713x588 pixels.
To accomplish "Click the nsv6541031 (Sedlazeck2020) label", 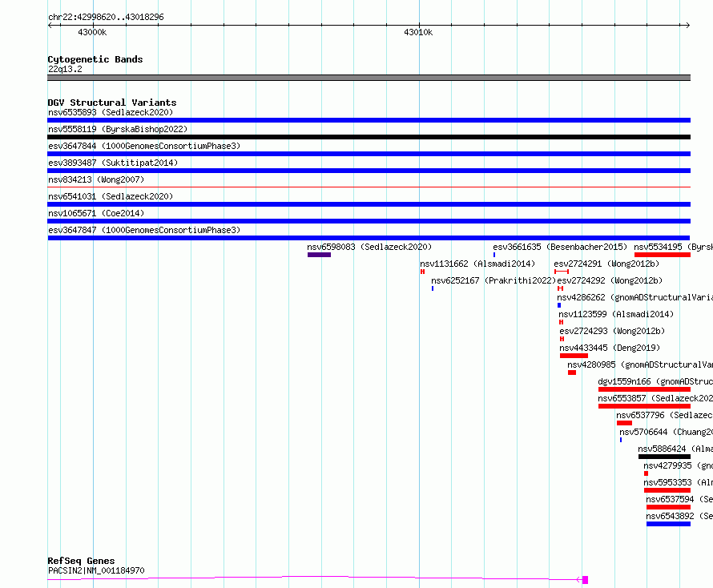I will tap(111, 196).
